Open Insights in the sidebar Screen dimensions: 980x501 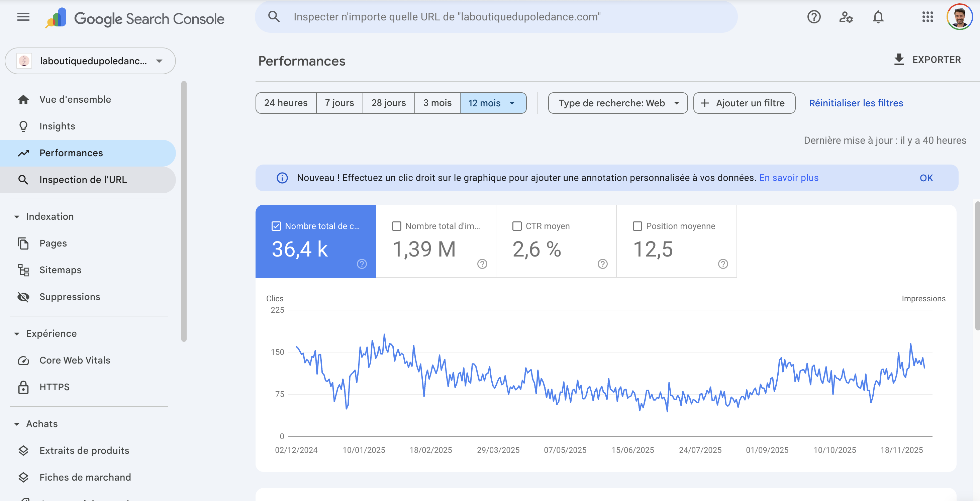[x=57, y=126]
